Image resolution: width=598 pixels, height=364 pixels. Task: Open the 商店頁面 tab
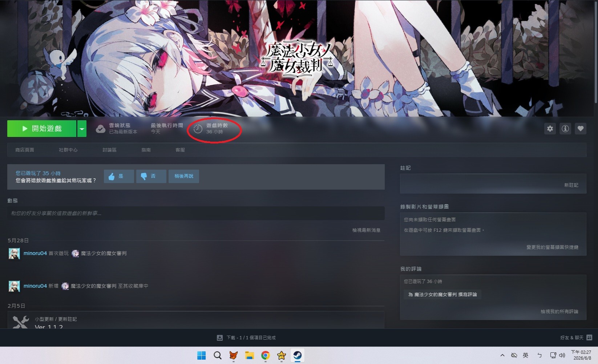(x=25, y=150)
